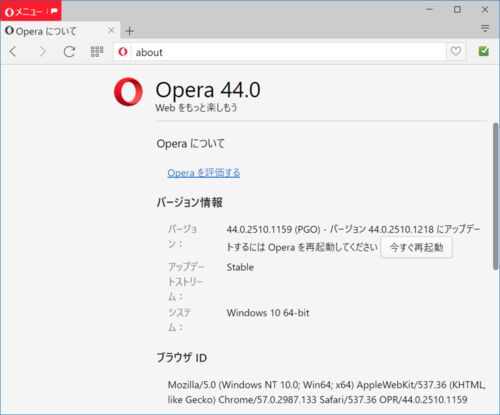Click the Opera icon in address bar
The image size is (500, 415).
tap(123, 52)
